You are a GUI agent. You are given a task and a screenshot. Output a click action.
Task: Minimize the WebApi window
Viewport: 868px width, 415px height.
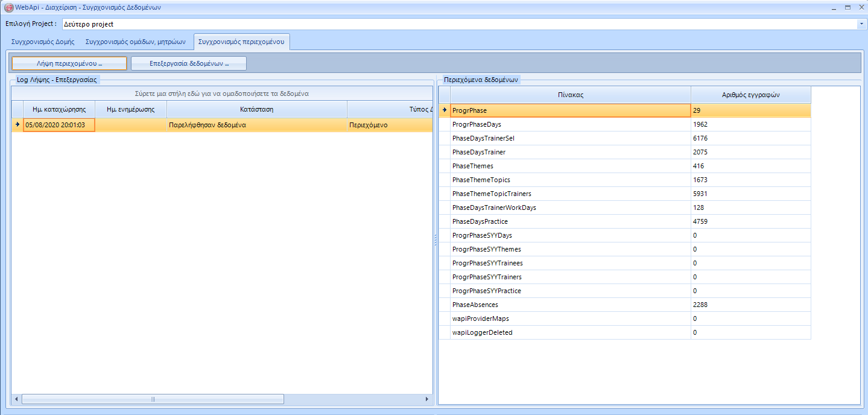click(834, 8)
